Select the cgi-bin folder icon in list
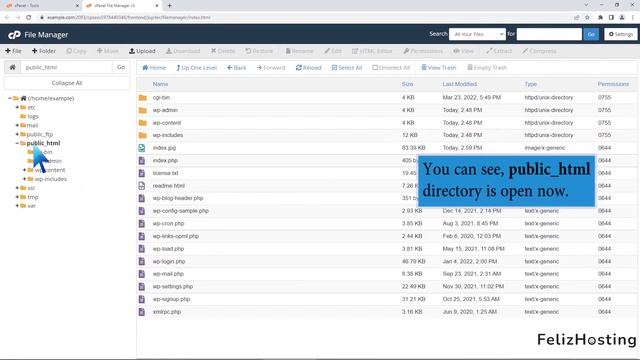 coord(142,98)
